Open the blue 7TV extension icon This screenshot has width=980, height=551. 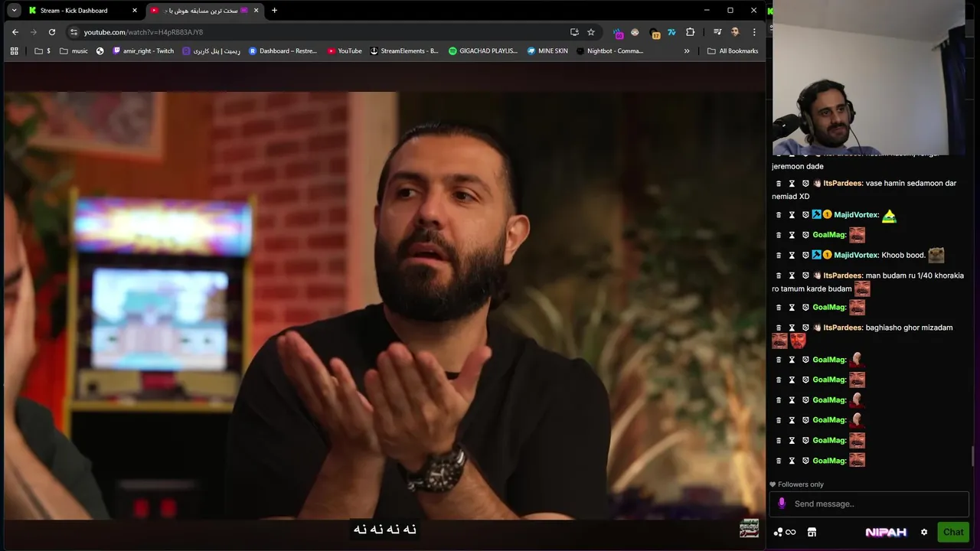pos(671,32)
